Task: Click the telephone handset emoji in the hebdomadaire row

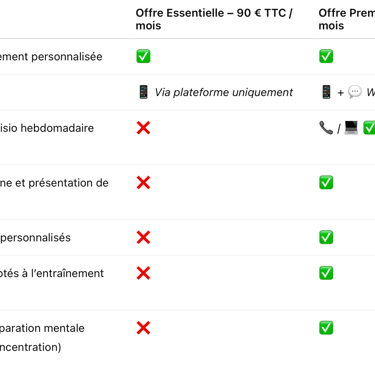Action: [x=326, y=128]
